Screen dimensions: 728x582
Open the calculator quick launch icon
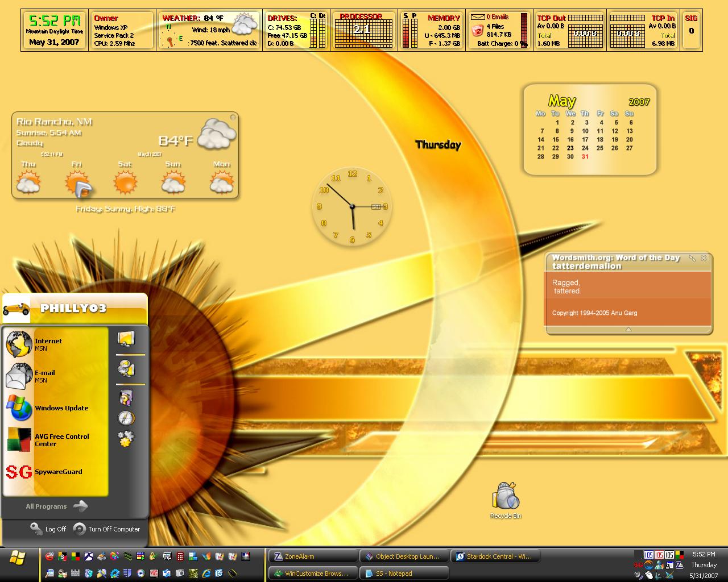(x=180, y=556)
